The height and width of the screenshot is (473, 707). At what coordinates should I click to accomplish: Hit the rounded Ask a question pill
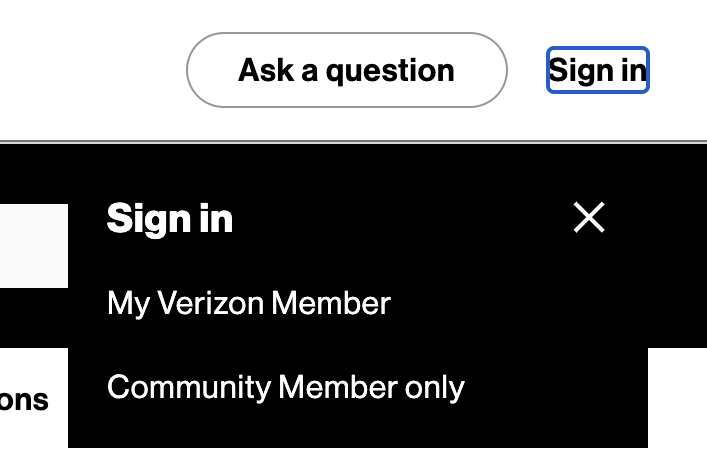point(346,70)
